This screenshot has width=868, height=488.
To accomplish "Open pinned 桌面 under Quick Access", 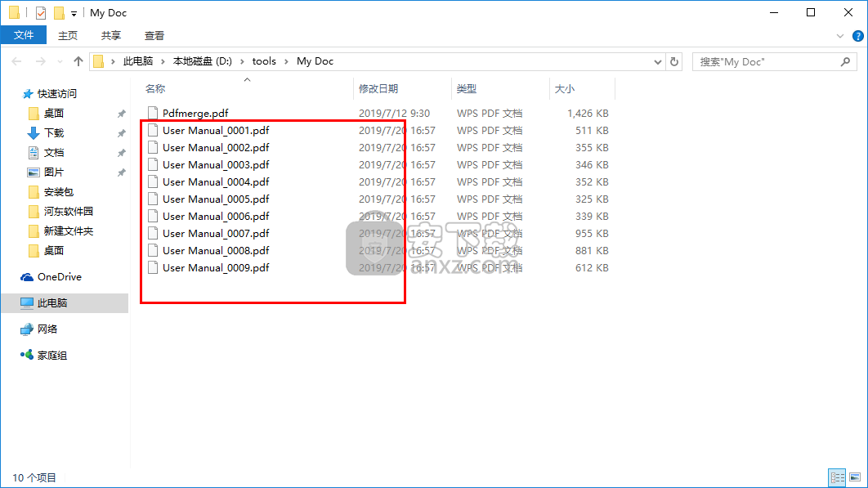I will [x=54, y=114].
